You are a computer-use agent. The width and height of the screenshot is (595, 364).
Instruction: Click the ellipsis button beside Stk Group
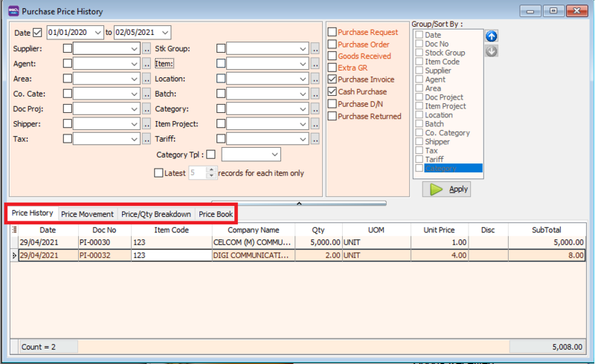[315, 49]
